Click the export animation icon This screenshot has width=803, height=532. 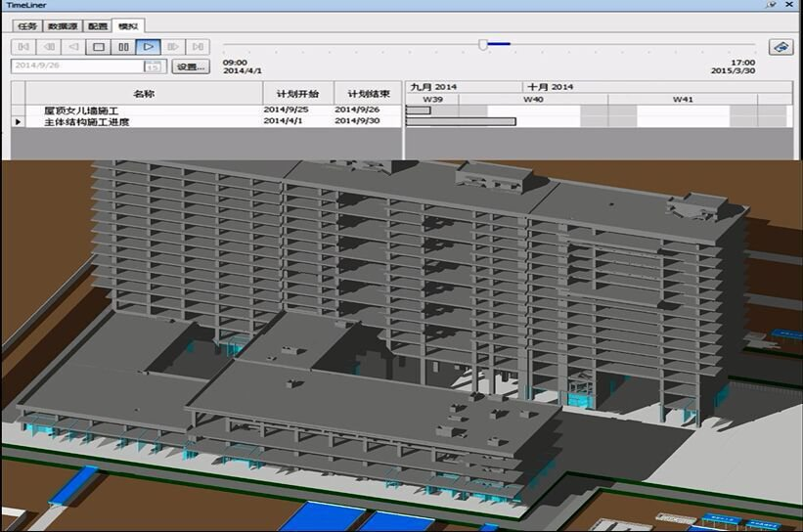tap(781, 47)
